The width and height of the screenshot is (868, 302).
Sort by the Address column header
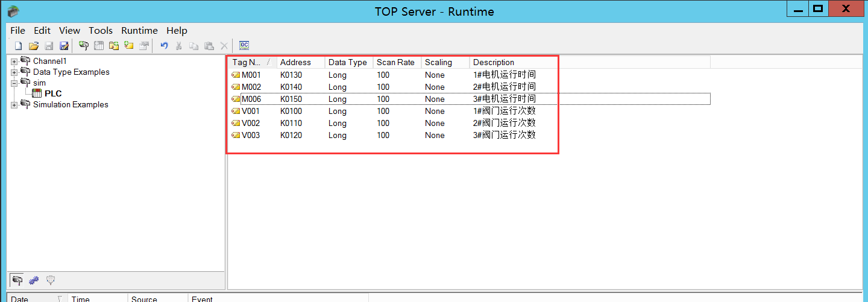[295, 62]
